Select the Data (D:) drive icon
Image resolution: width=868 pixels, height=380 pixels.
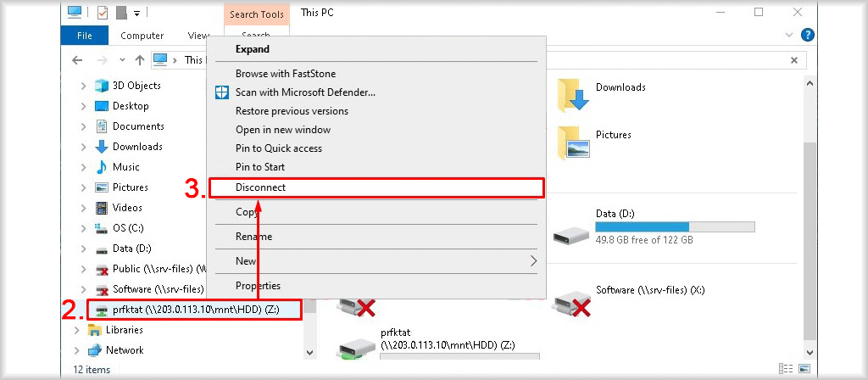[x=570, y=234]
